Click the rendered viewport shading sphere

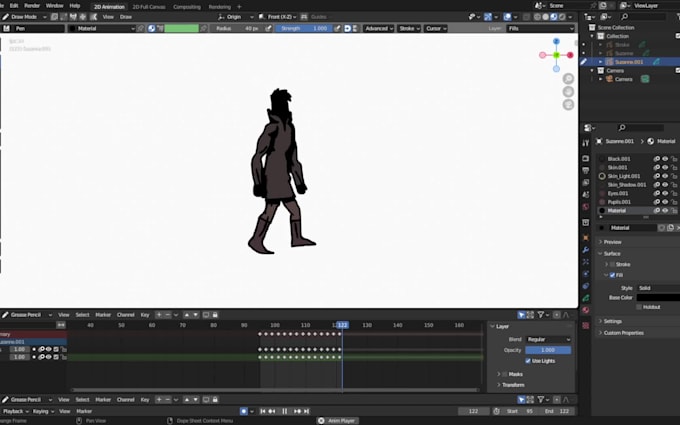point(562,17)
